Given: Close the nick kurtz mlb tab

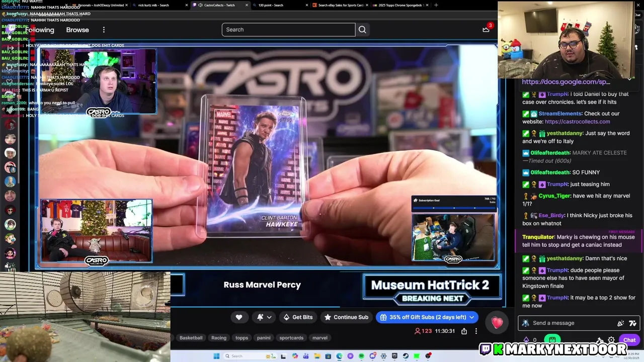Looking at the screenshot, I should coord(187,5).
